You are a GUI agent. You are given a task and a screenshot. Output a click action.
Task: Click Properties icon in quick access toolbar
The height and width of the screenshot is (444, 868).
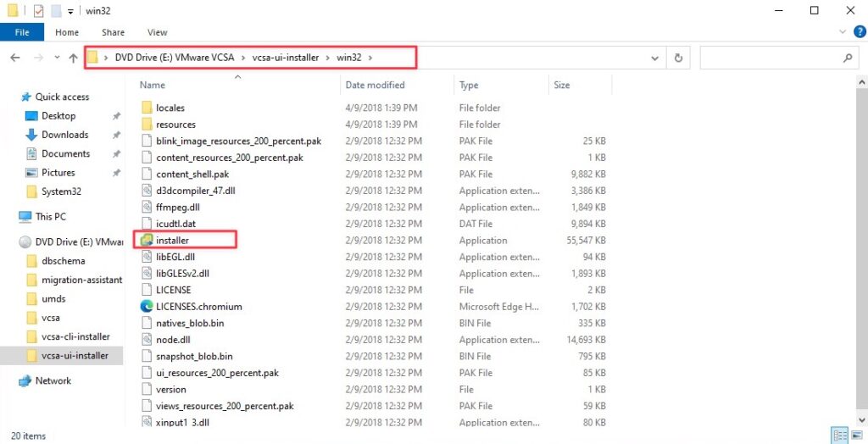coord(38,10)
